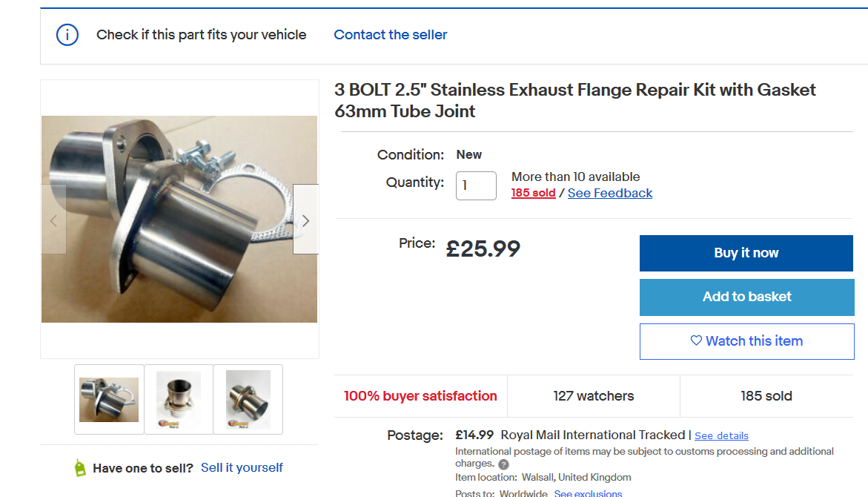868x497 pixels.
Task: Open postage See details link
Action: point(721,435)
